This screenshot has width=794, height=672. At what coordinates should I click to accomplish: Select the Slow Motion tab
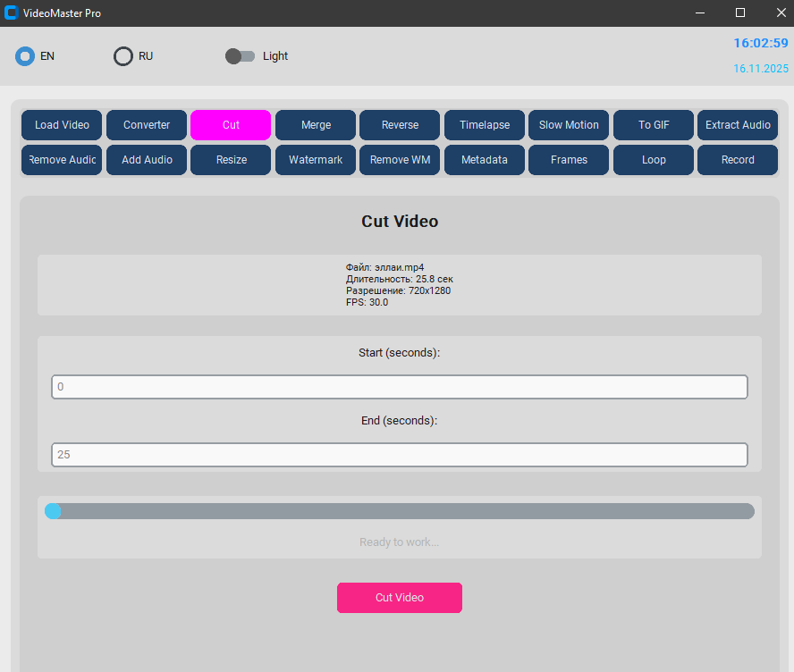(x=569, y=125)
